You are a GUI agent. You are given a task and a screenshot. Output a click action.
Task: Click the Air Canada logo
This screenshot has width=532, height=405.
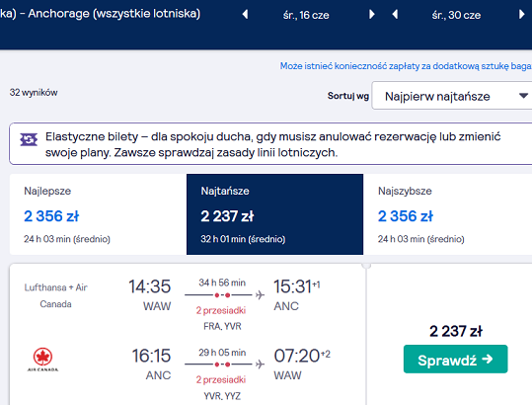pyautogui.click(x=42, y=360)
